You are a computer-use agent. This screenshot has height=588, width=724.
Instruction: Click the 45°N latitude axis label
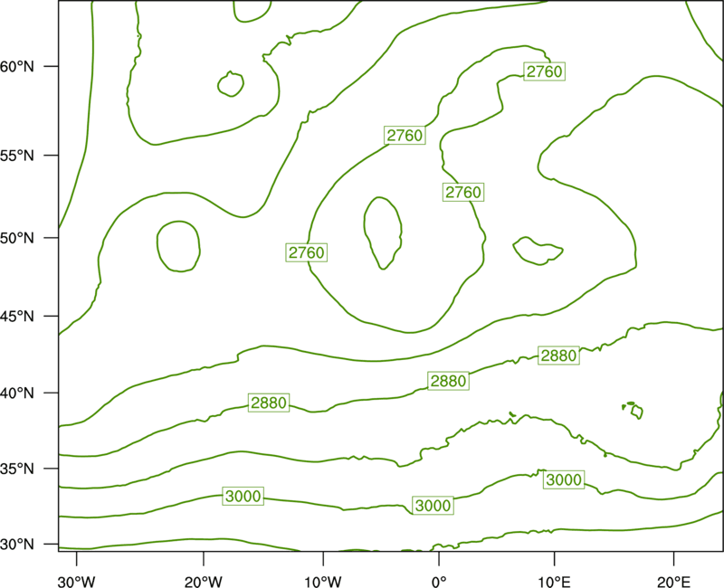click(17, 316)
